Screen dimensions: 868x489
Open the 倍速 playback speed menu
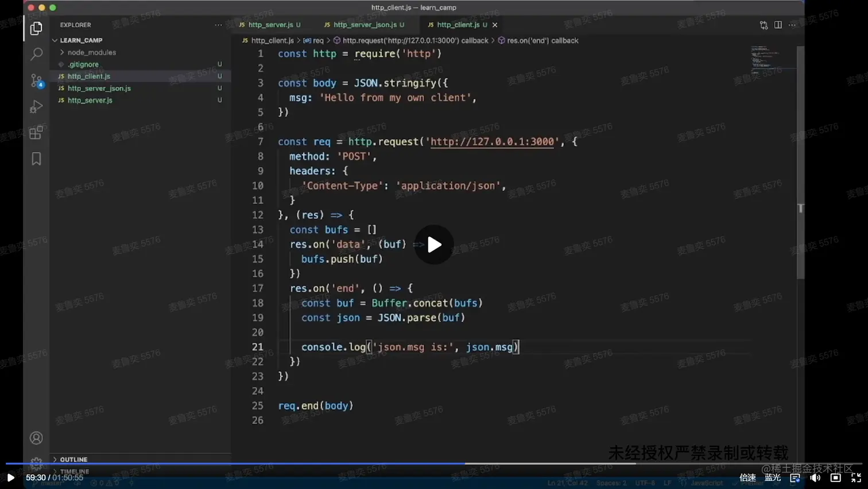[747, 478]
